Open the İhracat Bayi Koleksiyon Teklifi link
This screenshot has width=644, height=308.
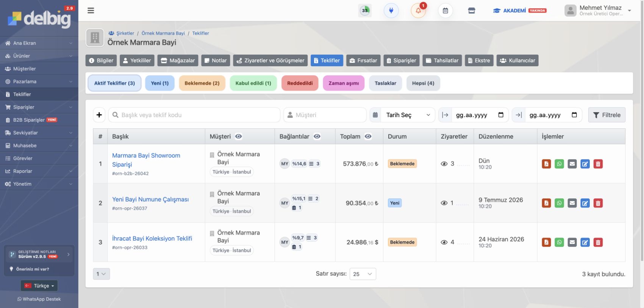click(x=152, y=238)
